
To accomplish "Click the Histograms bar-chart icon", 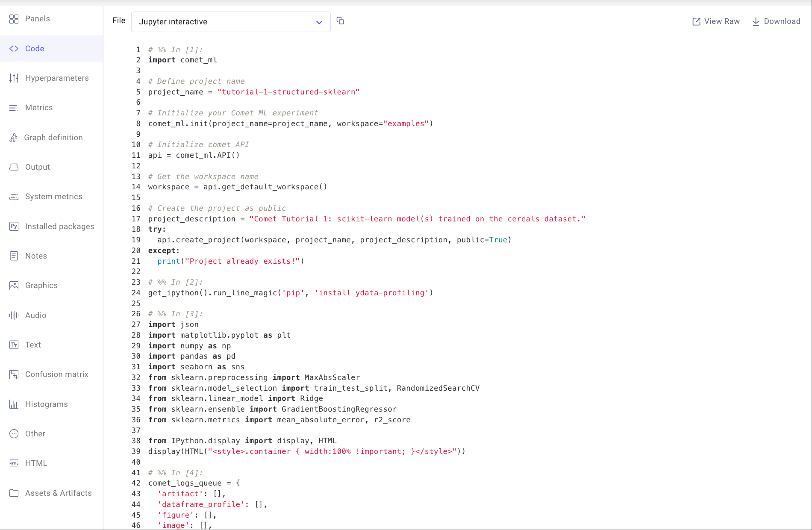I will (13, 404).
